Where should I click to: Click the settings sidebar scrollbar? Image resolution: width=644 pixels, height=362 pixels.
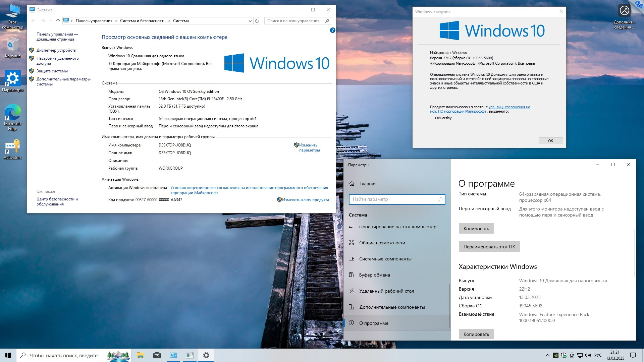(x=449, y=306)
